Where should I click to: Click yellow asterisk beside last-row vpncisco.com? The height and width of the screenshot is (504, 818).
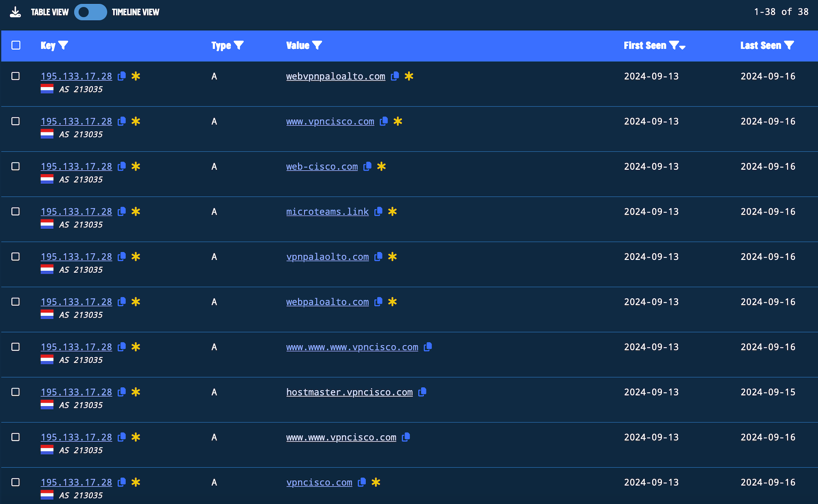[x=376, y=482]
